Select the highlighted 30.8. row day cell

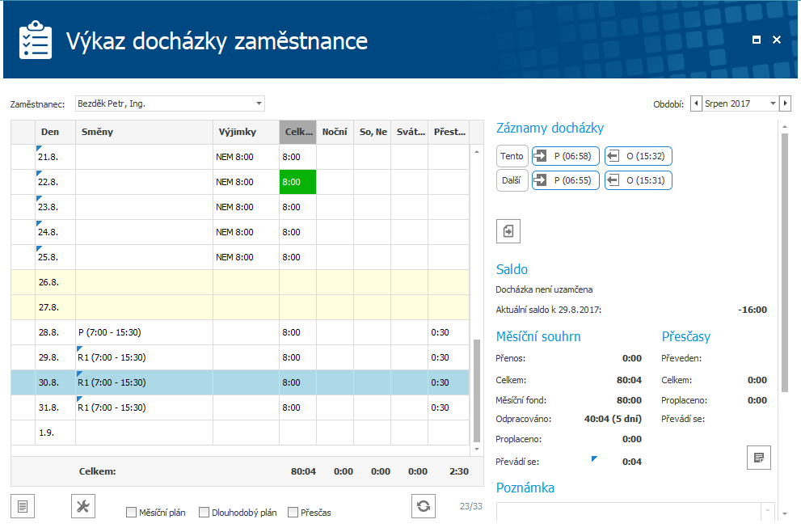point(55,382)
